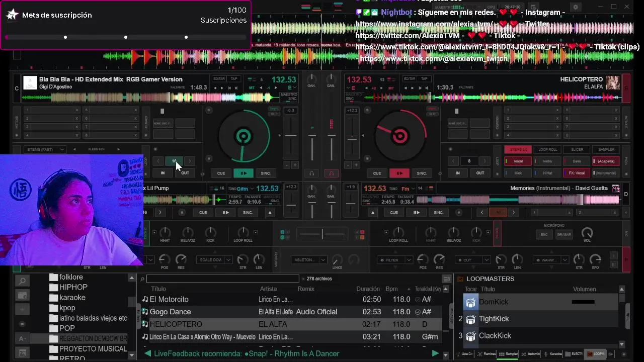
Task: Sort tracks by Bpm column header
Action: [391, 289]
